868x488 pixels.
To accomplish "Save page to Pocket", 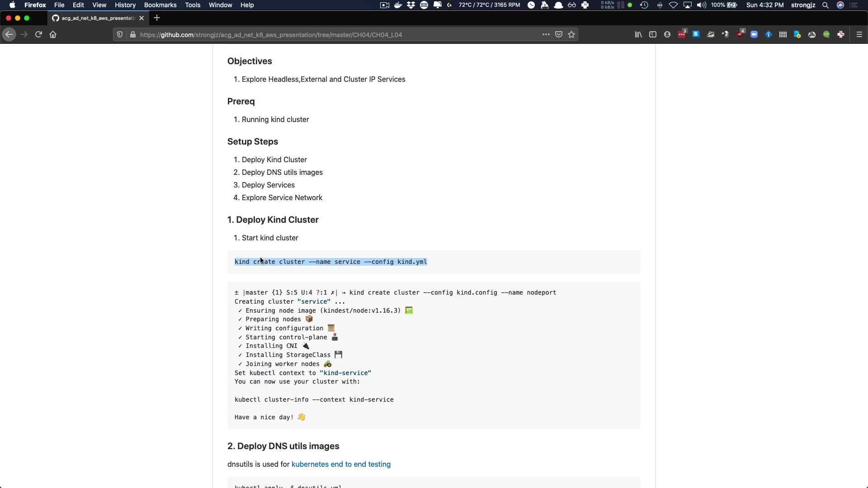I will point(559,34).
